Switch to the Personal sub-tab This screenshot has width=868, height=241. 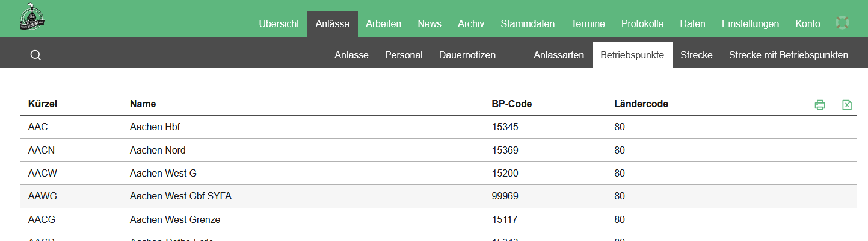coord(404,55)
